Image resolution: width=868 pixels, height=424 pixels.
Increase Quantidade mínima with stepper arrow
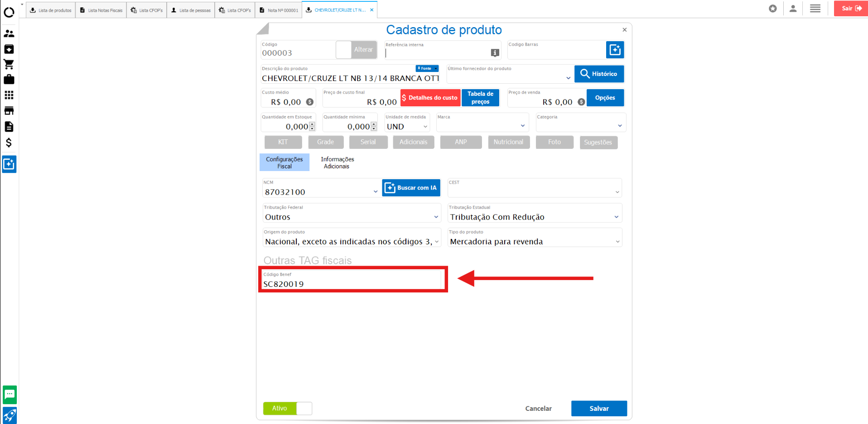pyautogui.click(x=374, y=124)
